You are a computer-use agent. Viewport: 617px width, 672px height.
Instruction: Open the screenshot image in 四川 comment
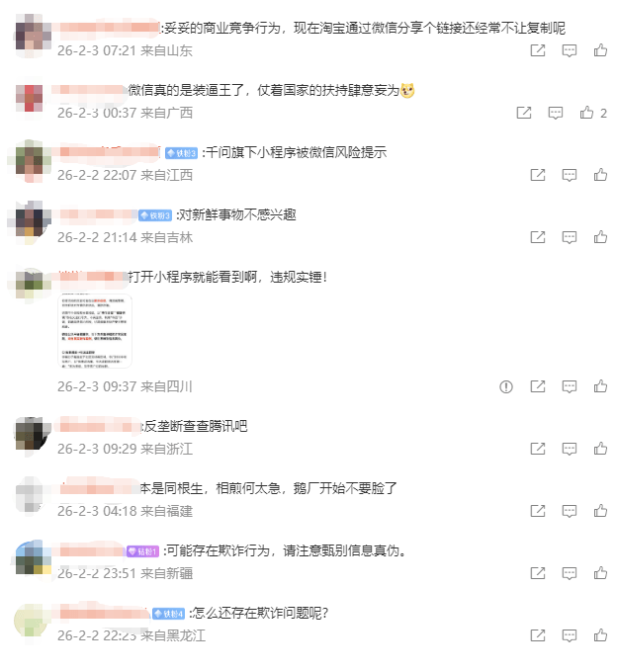pyautogui.click(x=95, y=331)
